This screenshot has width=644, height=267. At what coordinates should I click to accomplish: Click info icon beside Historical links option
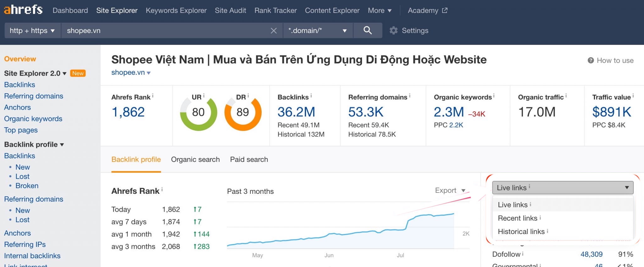[547, 231]
